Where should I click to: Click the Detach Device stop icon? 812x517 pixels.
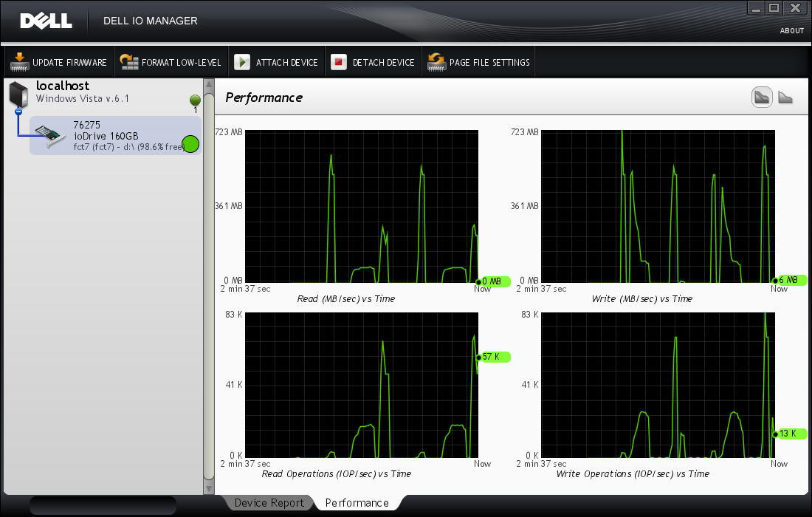(339, 62)
